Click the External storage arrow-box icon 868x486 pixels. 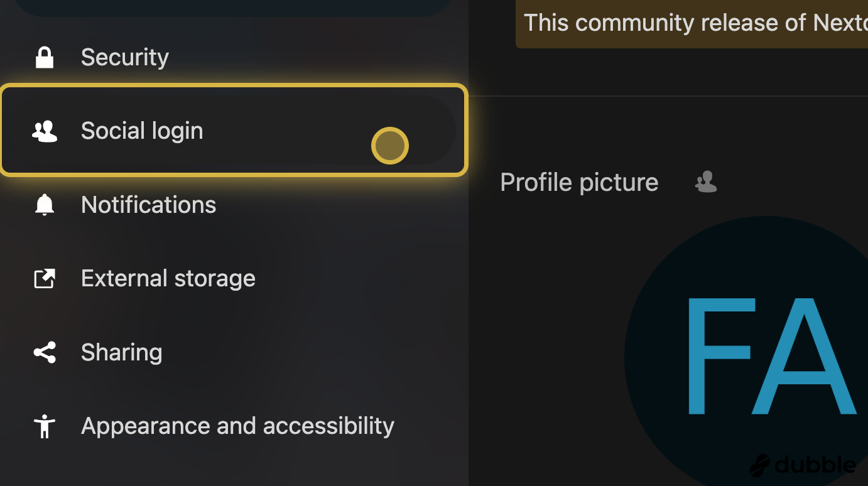[44, 278]
